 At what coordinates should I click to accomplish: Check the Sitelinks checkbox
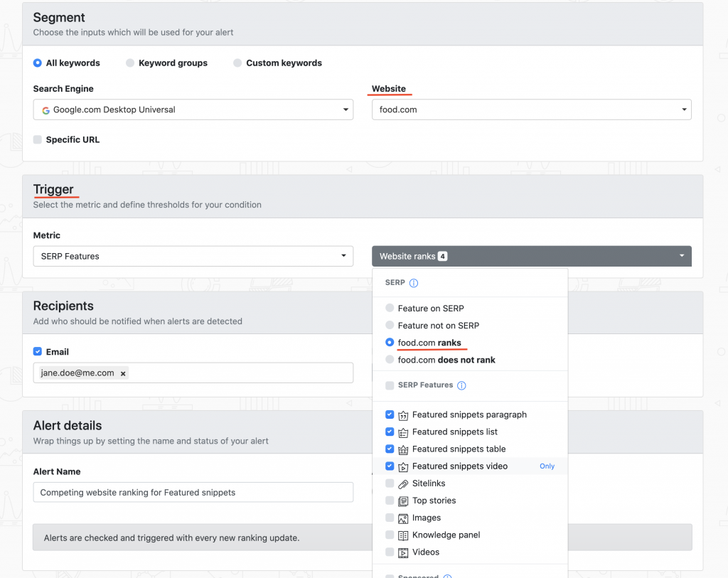click(x=390, y=483)
